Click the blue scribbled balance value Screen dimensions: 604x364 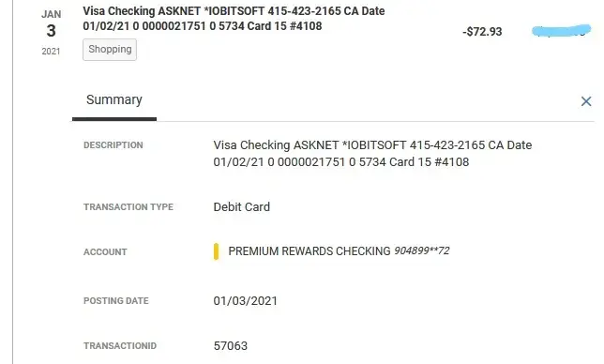click(561, 31)
